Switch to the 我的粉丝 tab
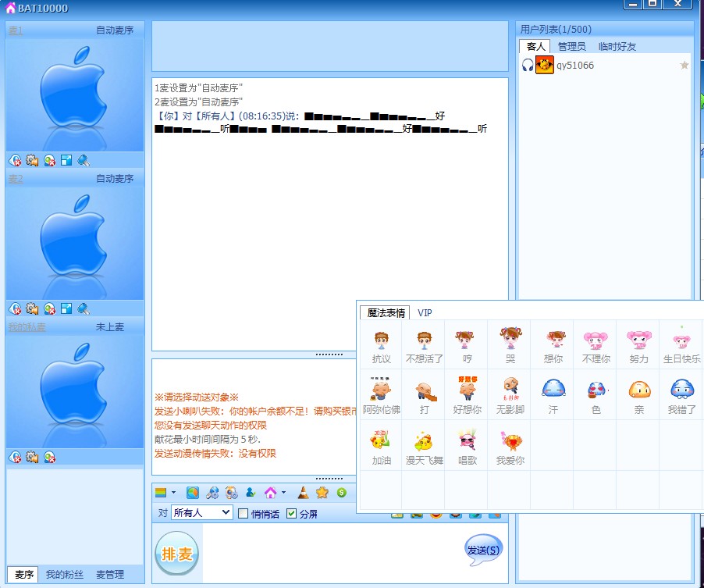704x588 pixels. coord(64,574)
